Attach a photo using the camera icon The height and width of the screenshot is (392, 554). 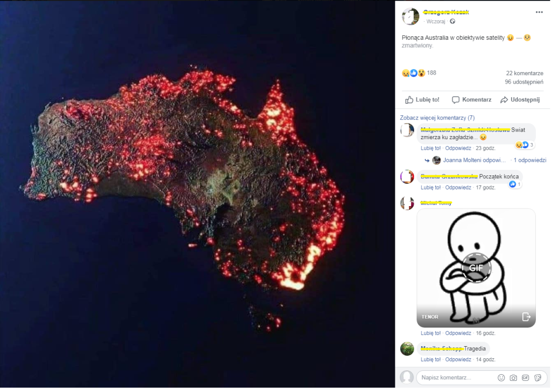pyautogui.click(x=513, y=378)
